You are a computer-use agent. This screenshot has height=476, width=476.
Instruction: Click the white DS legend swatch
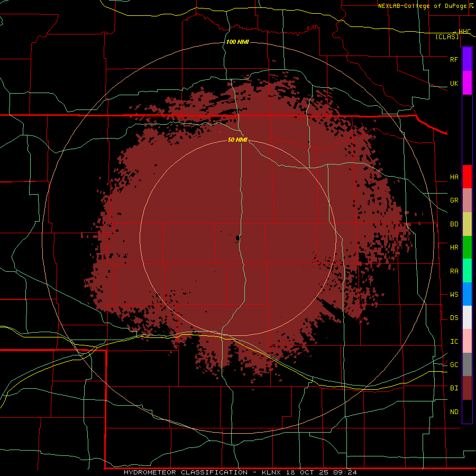[467, 317]
